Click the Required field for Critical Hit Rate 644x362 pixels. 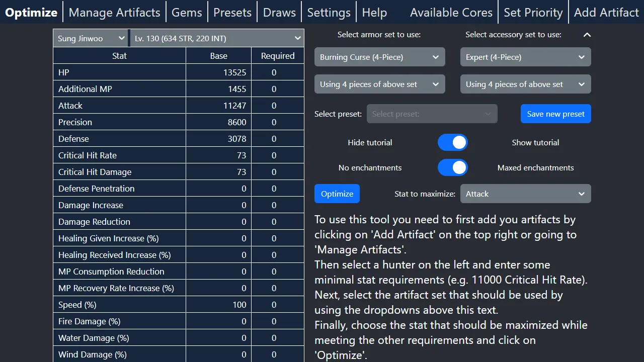pos(277,155)
